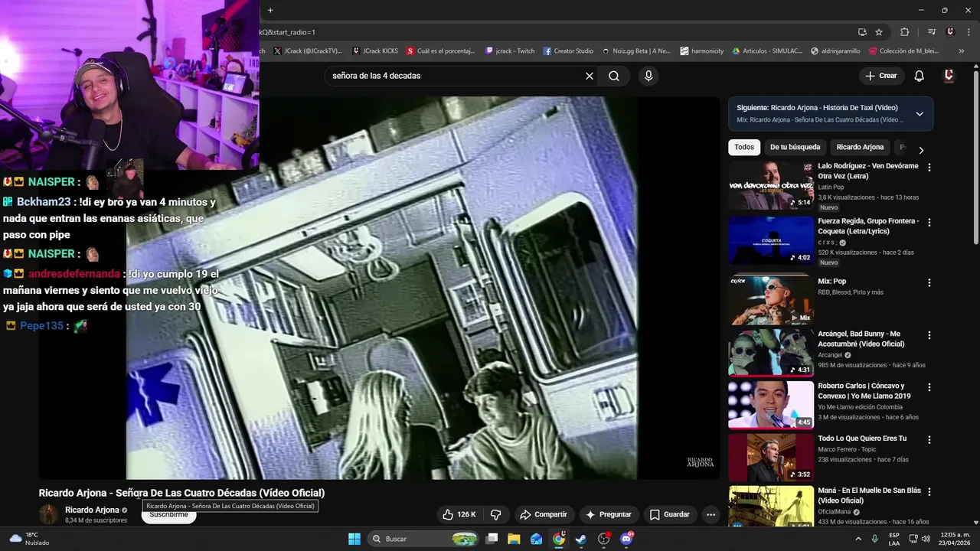The height and width of the screenshot is (551, 980).
Task: Dislike the video with thumbs down
Action: [495, 514]
